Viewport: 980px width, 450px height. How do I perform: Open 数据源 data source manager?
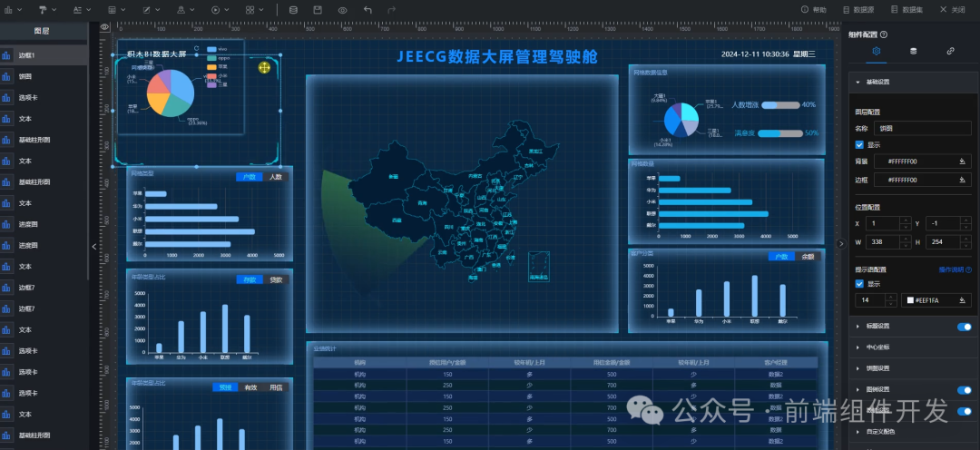coord(857,10)
